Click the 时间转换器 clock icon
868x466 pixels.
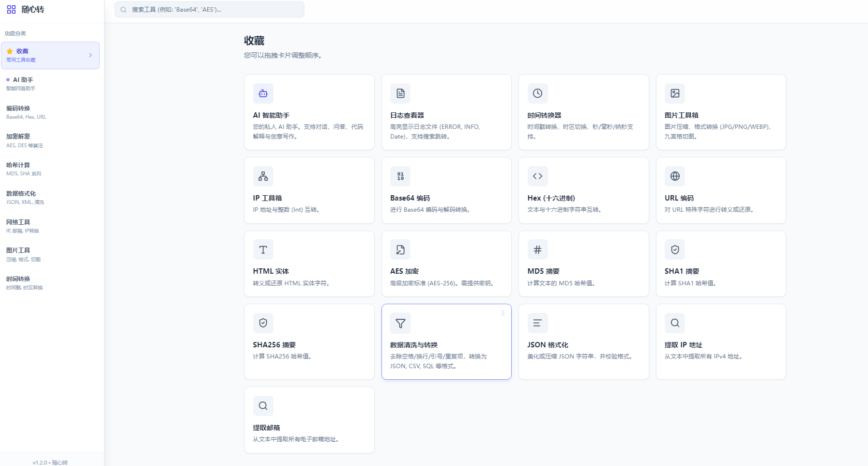(537, 93)
